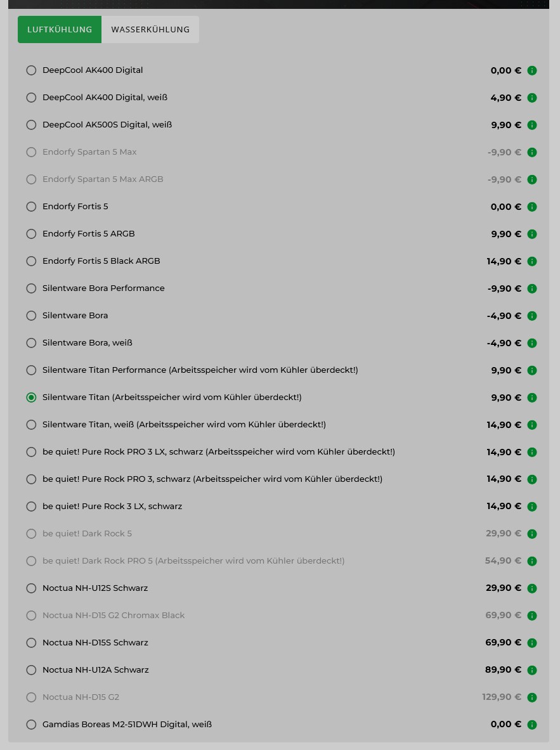Switch to the Wasserkühlung tab
This screenshot has width=560, height=750.
point(150,30)
